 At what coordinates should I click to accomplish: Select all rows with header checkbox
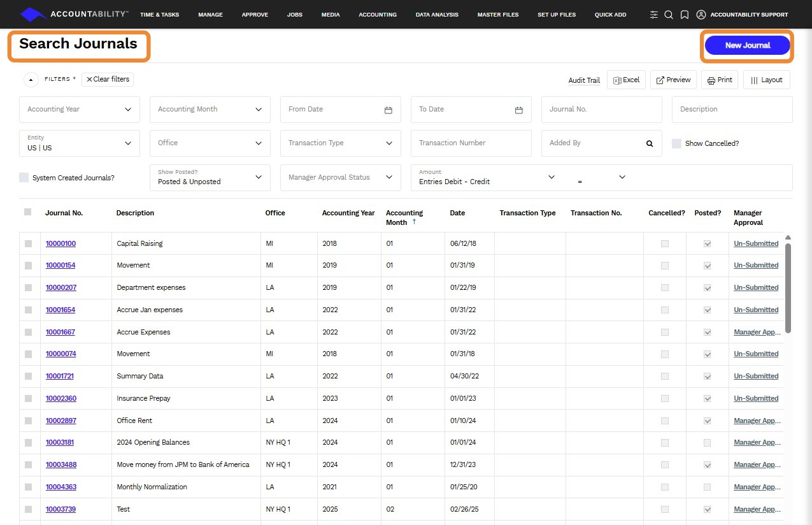click(27, 212)
